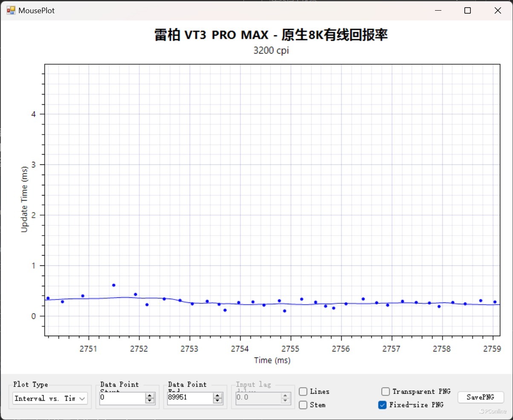Decrease Data Point End with down arrow
513x420 pixels.
tap(217, 401)
